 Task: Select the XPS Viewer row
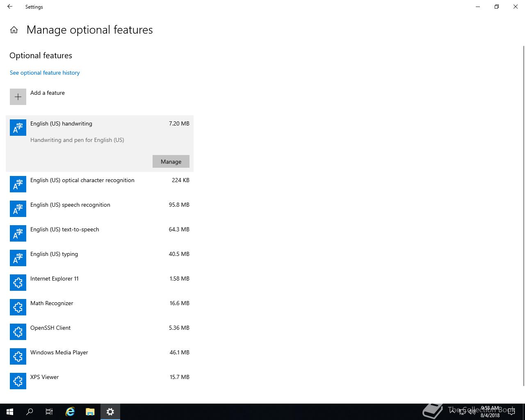[100, 381]
